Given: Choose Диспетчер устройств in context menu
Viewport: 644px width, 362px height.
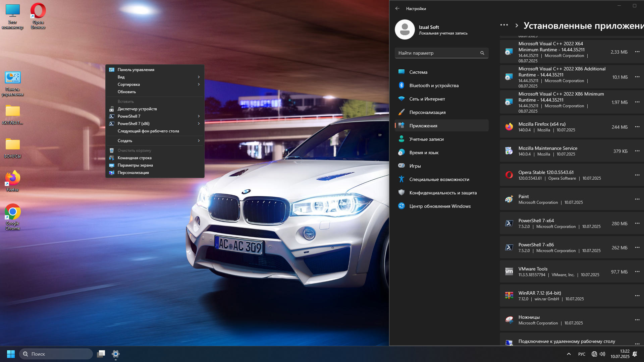Looking at the screenshot, I should (x=155, y=109).
